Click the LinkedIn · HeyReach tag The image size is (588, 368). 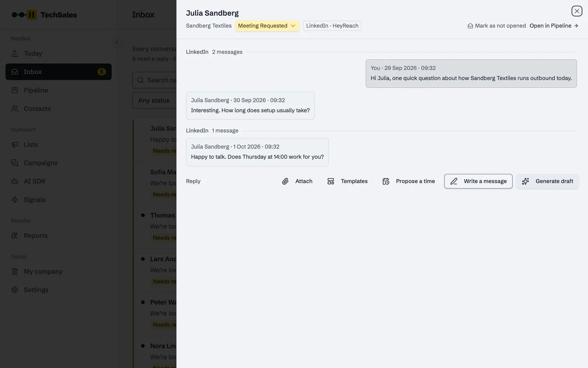point(332,26)
